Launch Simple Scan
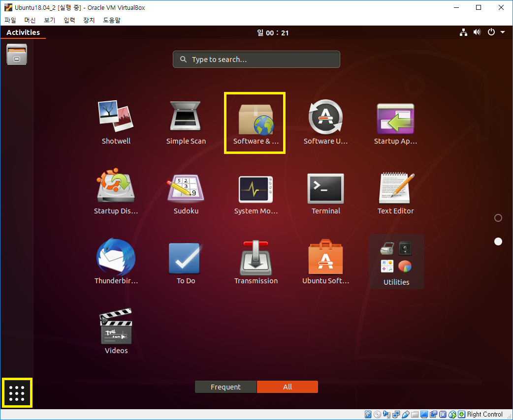The width and height of the screenshot is (513, 420). pos(186,122)
